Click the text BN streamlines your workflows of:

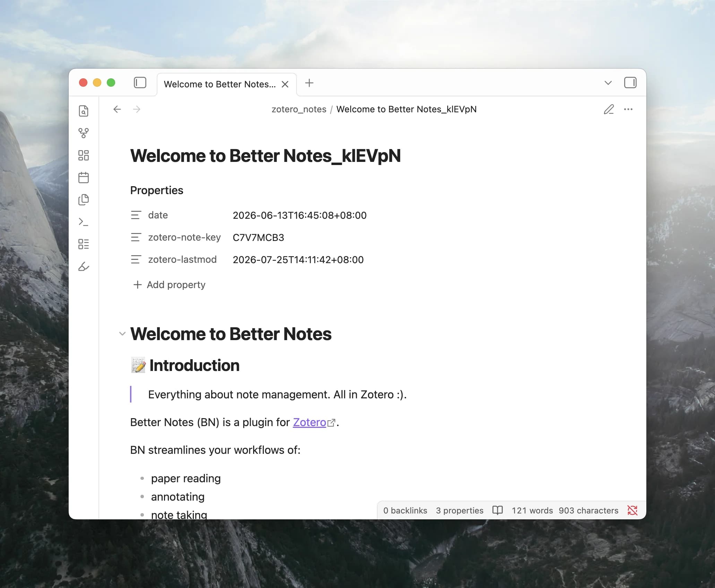[215, 450]
